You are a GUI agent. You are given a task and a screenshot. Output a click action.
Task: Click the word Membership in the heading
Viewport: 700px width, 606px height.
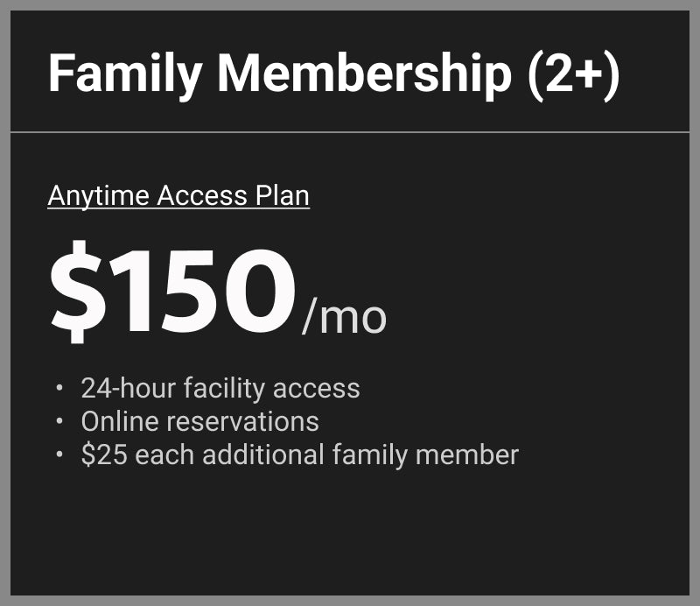point(364,73)
